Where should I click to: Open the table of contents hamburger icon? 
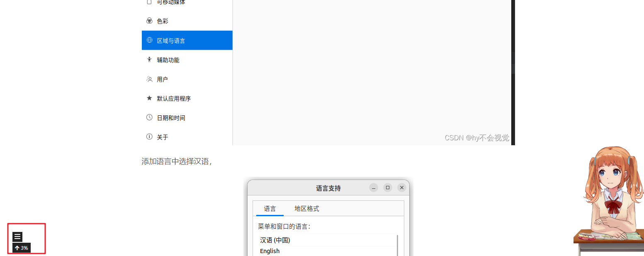(x=17, y=237)
